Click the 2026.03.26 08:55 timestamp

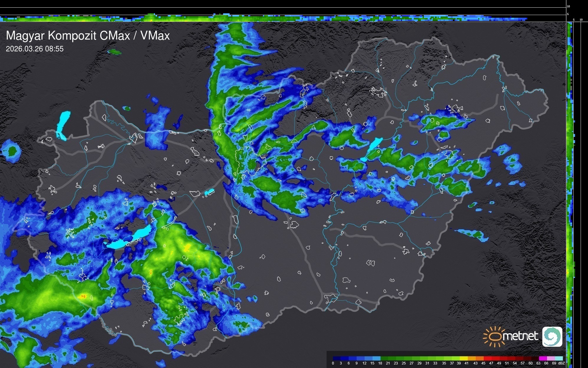coord(34,49)
